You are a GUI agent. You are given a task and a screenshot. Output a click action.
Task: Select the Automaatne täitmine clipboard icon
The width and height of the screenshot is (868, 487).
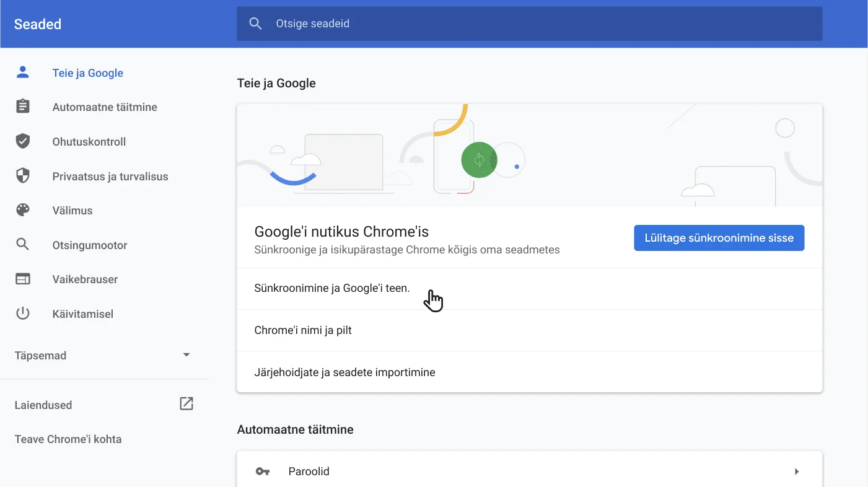(x=22, y=106)
